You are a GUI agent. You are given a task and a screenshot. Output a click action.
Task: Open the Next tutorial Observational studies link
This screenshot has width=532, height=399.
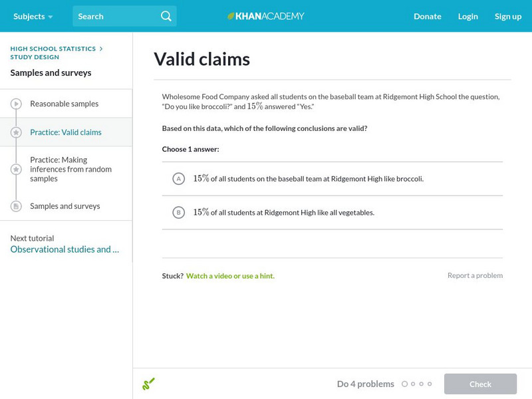pos(65,249)
